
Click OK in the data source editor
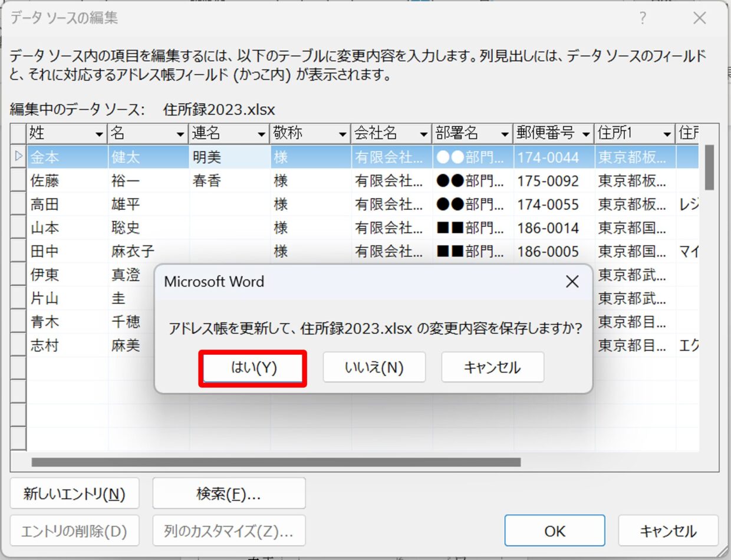coord(555,531)
